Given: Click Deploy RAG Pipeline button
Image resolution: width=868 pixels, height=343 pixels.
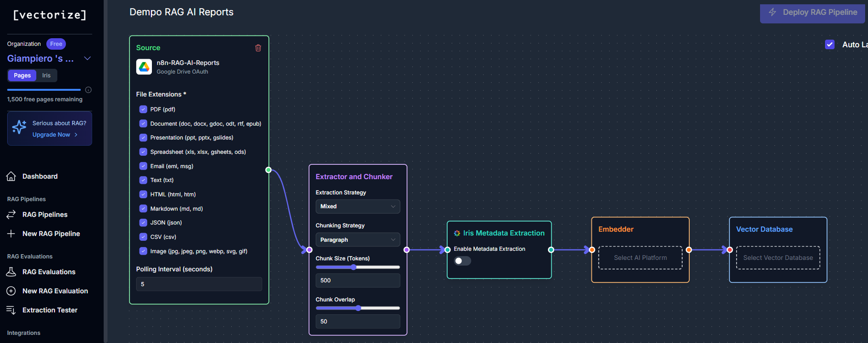Looking at the screenshot, I should coord(813,12).
